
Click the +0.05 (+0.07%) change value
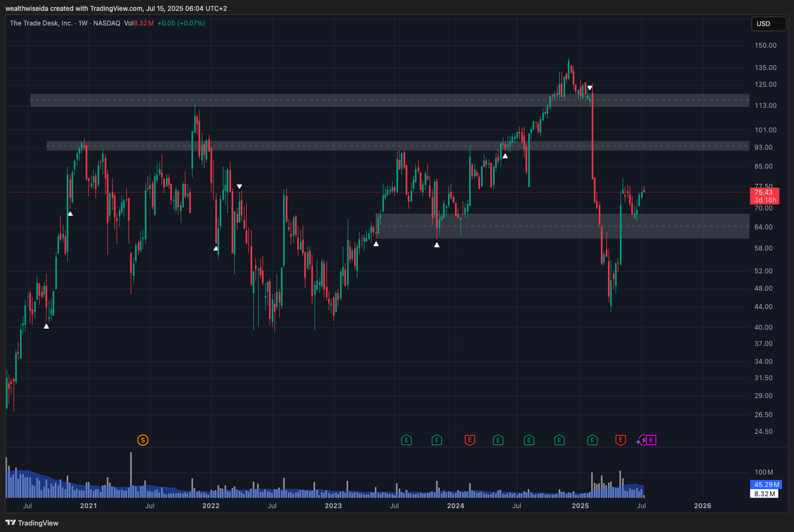point(181,23)
